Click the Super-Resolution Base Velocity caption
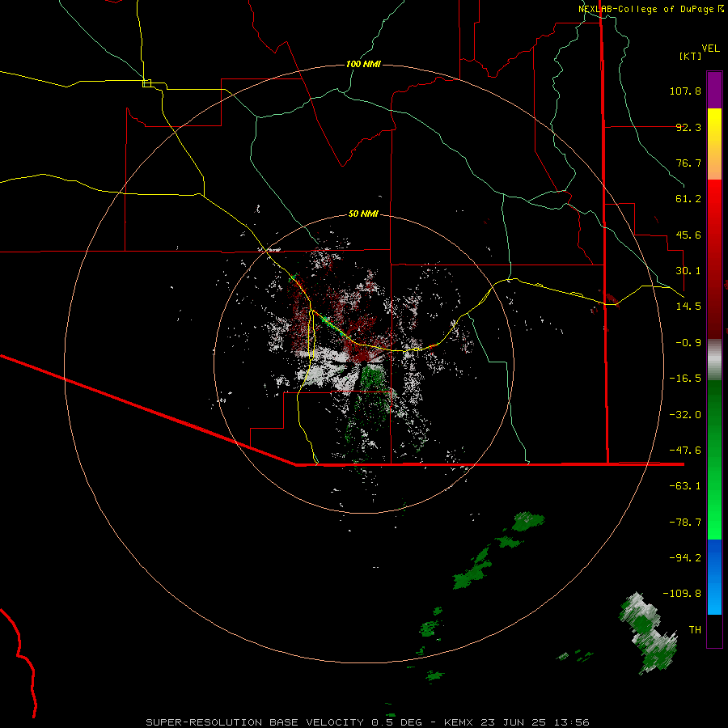 click(x=367, y=722)
